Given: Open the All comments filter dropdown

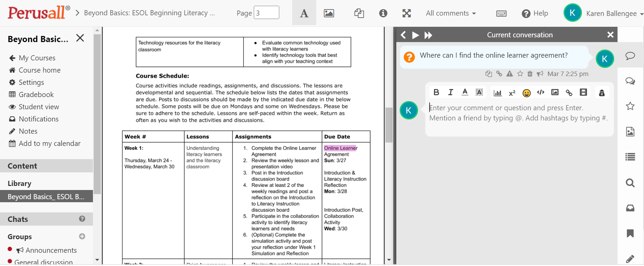Looking at the screenshot, I should coord(451,13).
